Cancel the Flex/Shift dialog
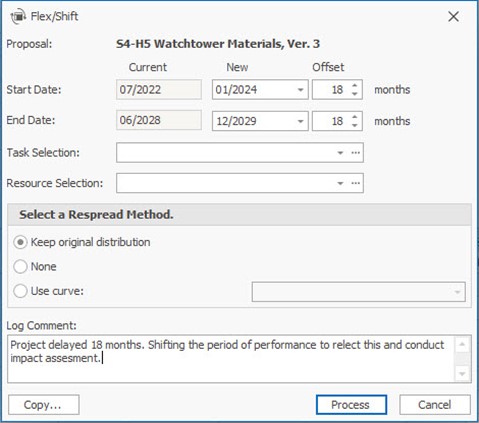Screen dimensions: 479x423 (435, 405)
